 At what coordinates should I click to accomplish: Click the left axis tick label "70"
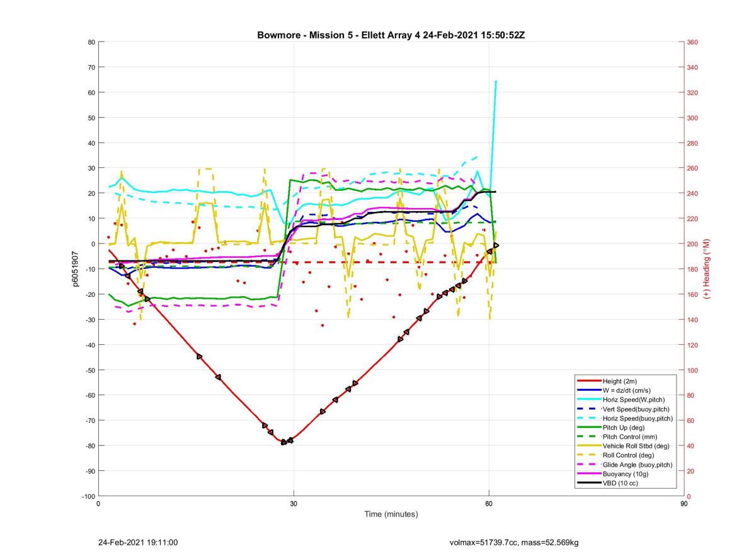point(91,67)
